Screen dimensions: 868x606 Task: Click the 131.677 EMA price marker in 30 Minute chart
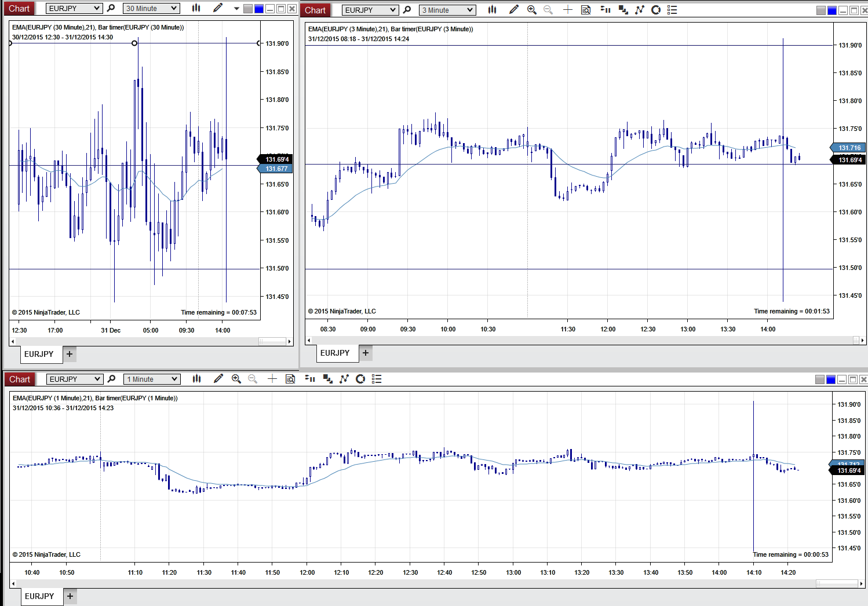click(x=275, y=169)
